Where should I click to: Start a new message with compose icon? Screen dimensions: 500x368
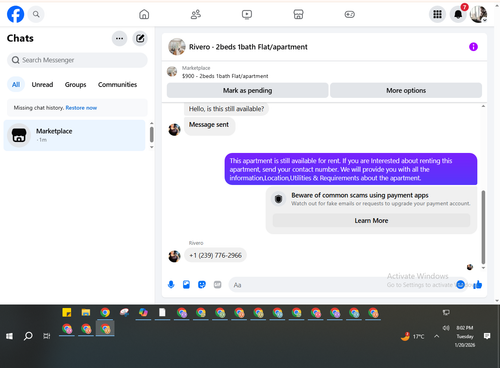140,38
